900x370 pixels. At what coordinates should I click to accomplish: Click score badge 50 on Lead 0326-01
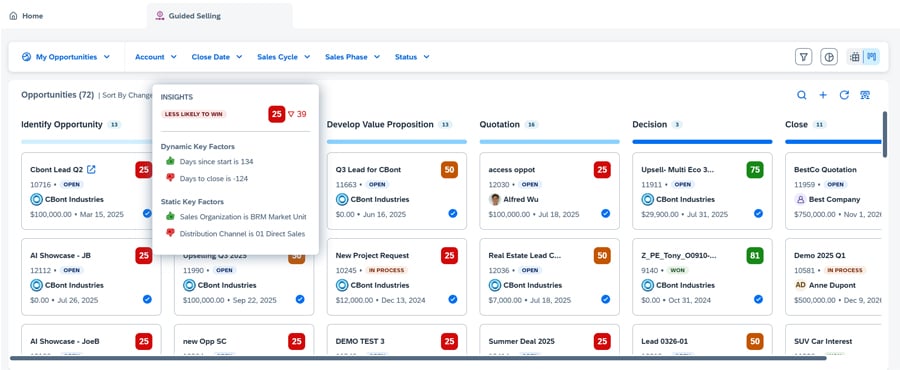click(x=755, y=341)
